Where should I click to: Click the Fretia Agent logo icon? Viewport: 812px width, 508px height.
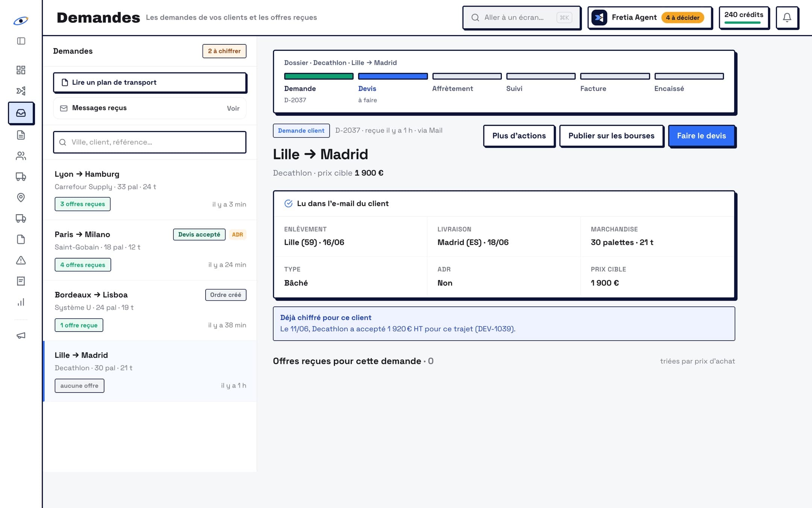(599, 17)
